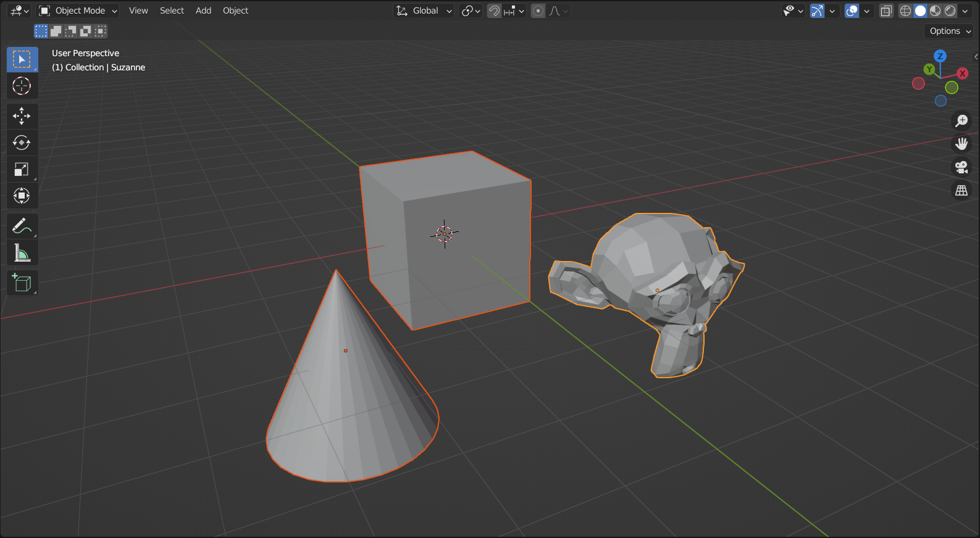Viewport: 980px width, 538px height.
Task: Pick the Rotate tool
Action: point(22,143)
